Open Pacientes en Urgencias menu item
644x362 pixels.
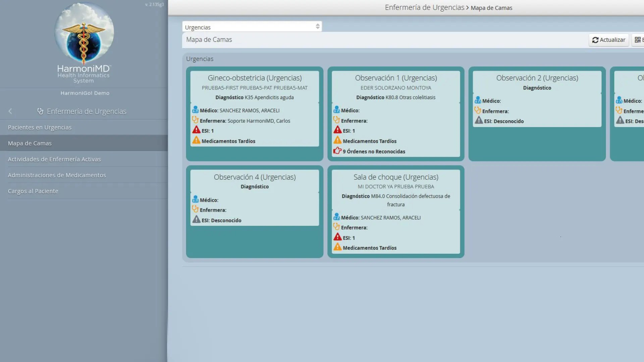click(40, 127)
